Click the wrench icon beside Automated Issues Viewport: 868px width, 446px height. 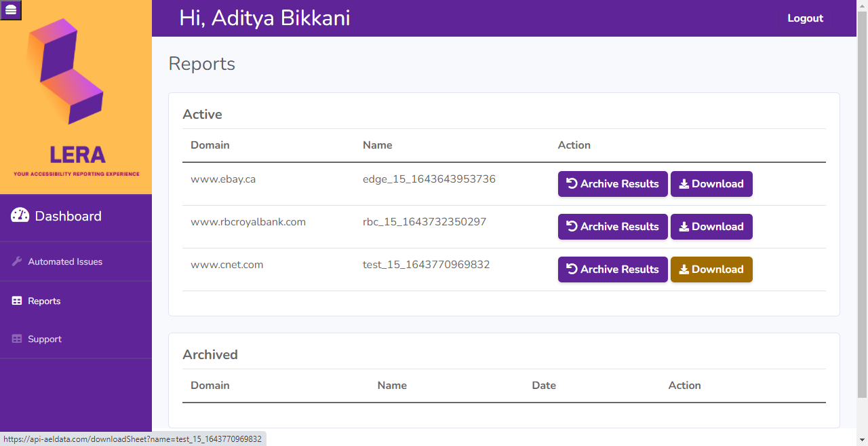[17, 261]
